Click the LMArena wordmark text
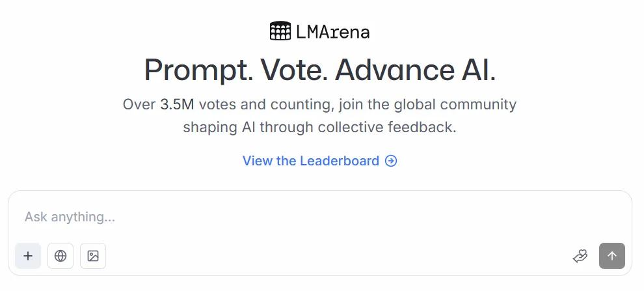The height and width of the screenshot is (291, 644). (332, 31)
